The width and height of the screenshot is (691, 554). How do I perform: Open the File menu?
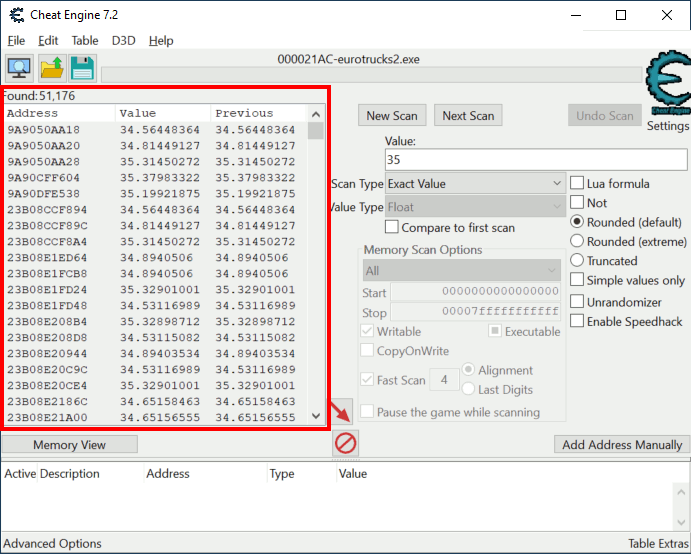[x=16, y=41]
